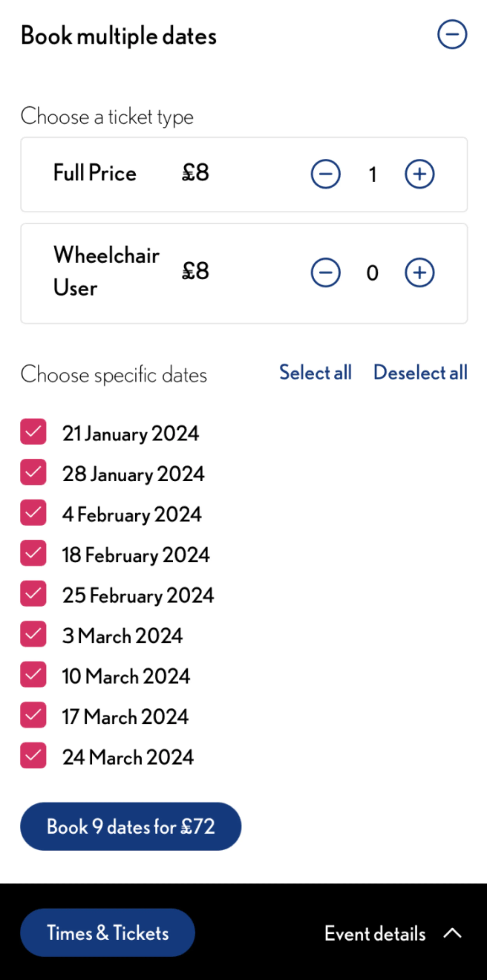
Task: Increase Full Price ticket quantity
Action: (419, 174)
